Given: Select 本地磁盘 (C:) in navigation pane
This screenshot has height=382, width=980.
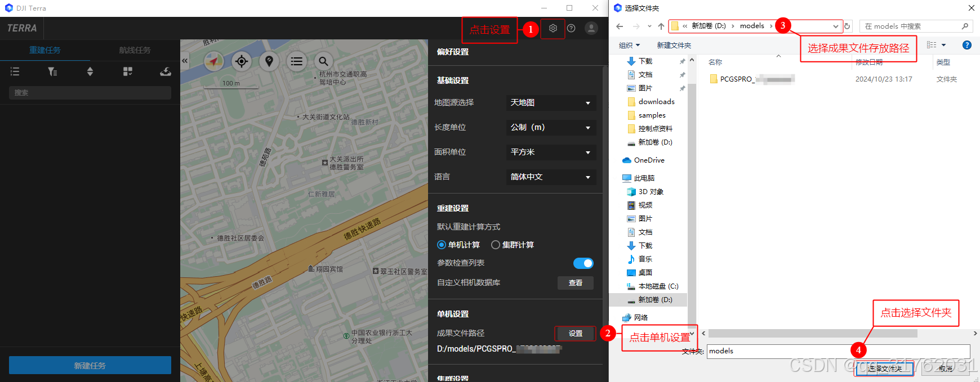Looking at the screenshot, I should click(x=658, y=286).
